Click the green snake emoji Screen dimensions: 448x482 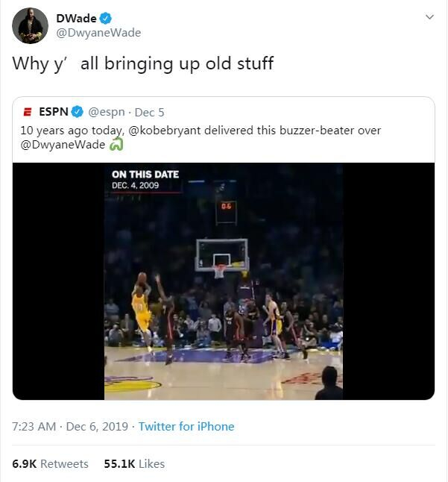[116, 145]
